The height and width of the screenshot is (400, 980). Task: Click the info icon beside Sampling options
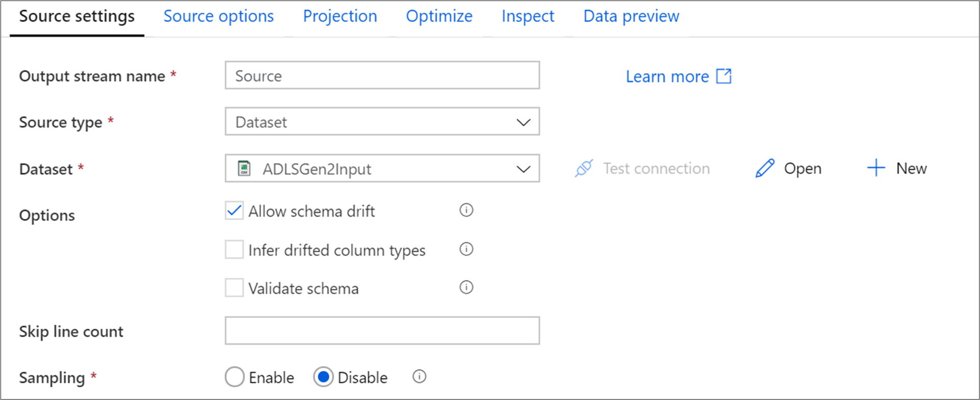pos(419,377)
